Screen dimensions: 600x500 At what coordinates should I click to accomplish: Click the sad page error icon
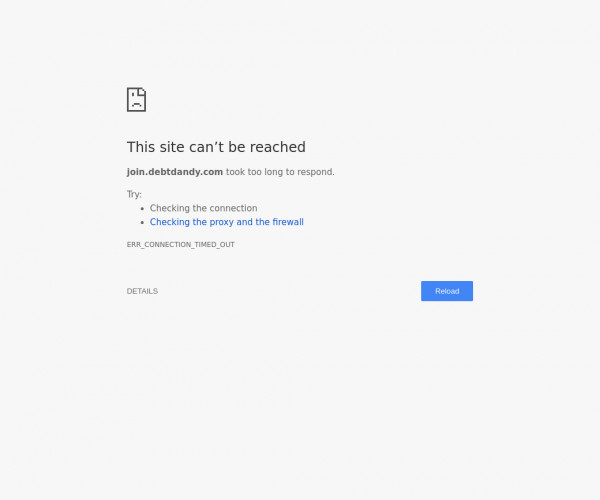point(136,99)
